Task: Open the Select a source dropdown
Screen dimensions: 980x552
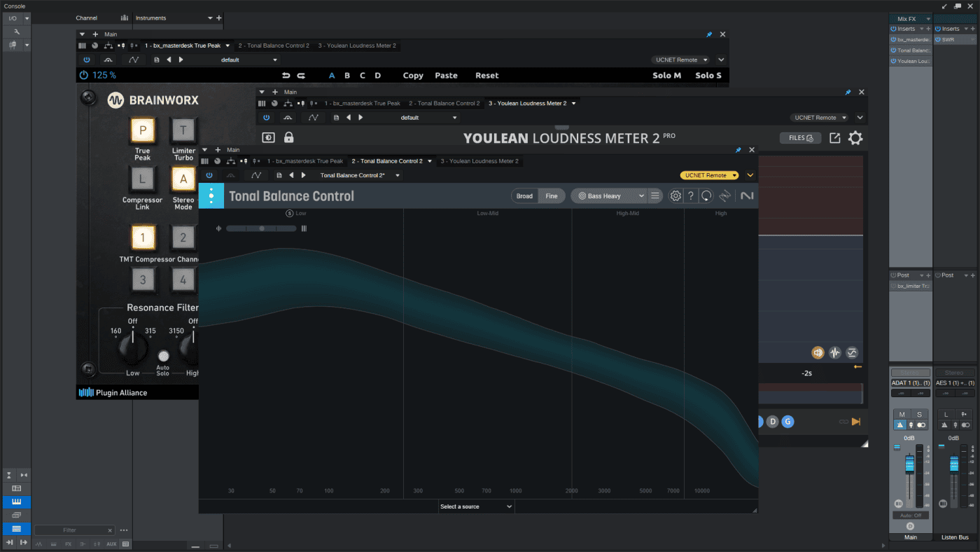Action: point(476,506)
